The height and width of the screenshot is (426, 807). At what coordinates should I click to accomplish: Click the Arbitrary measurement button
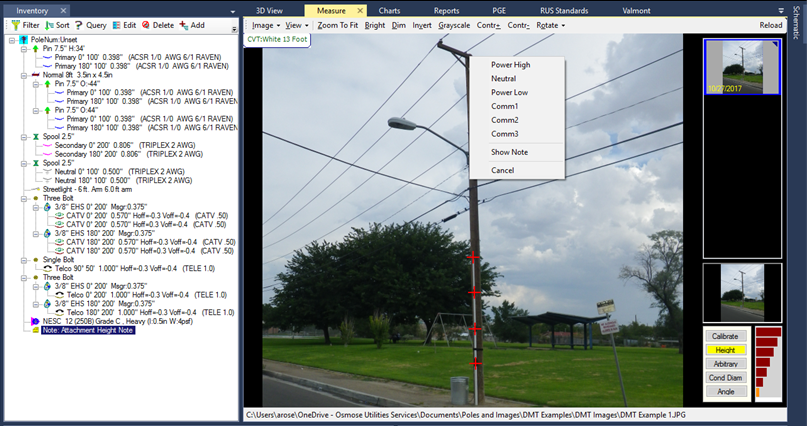pos(725,364)
